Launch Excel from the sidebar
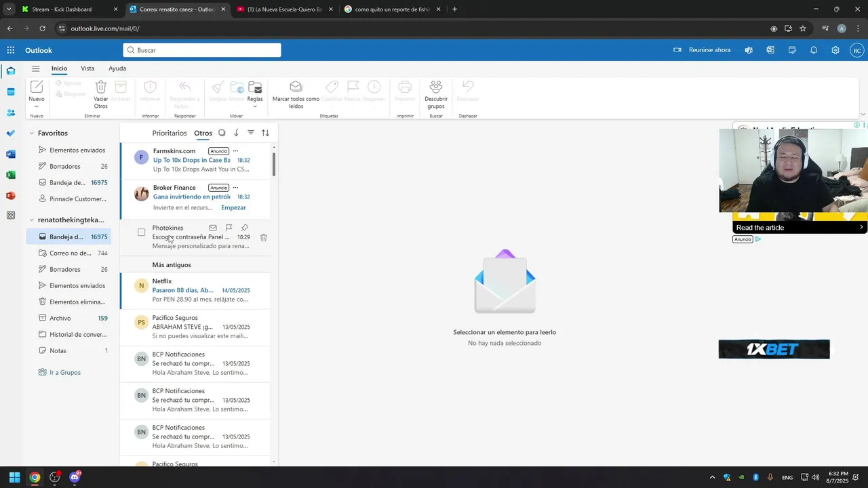Viewport: 868px width, 488px height. 11,174
